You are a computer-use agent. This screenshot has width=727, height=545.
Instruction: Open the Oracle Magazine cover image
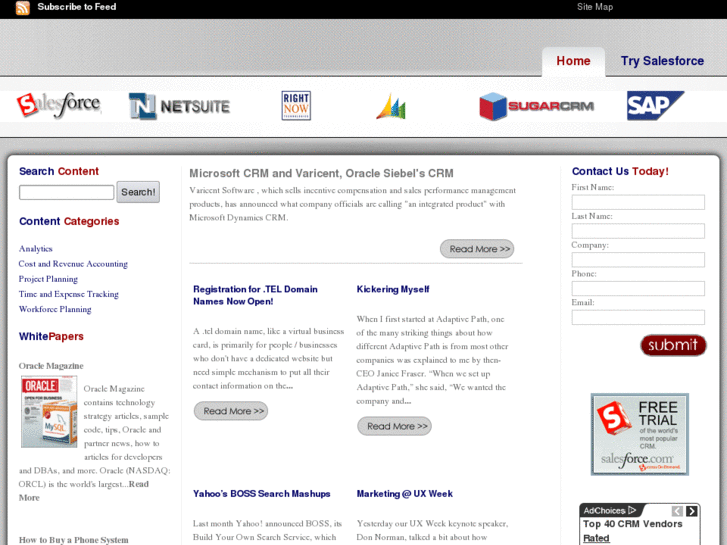(x=49, y=412)
